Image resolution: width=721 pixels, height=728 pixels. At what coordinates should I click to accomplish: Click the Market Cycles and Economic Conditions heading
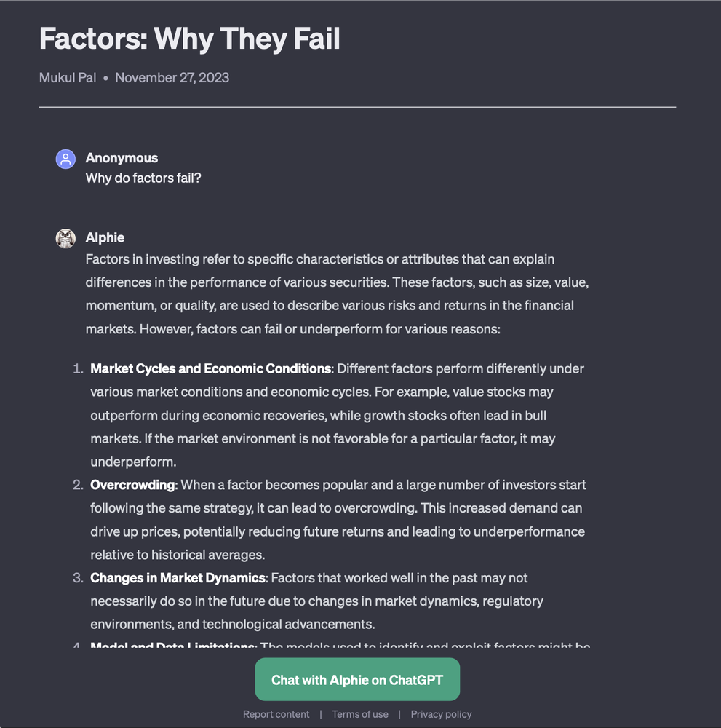tap(210, 368)
